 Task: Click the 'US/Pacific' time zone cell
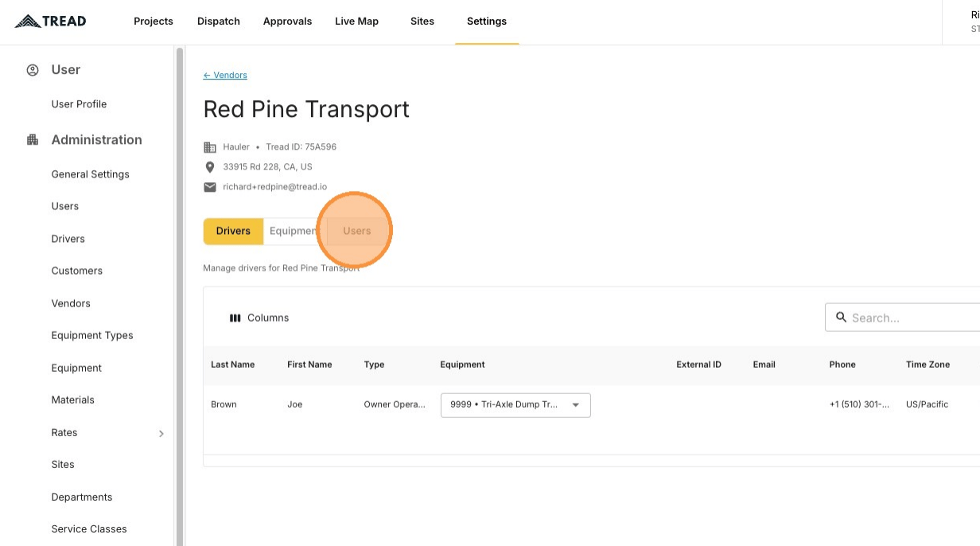(x=927, y=404)
